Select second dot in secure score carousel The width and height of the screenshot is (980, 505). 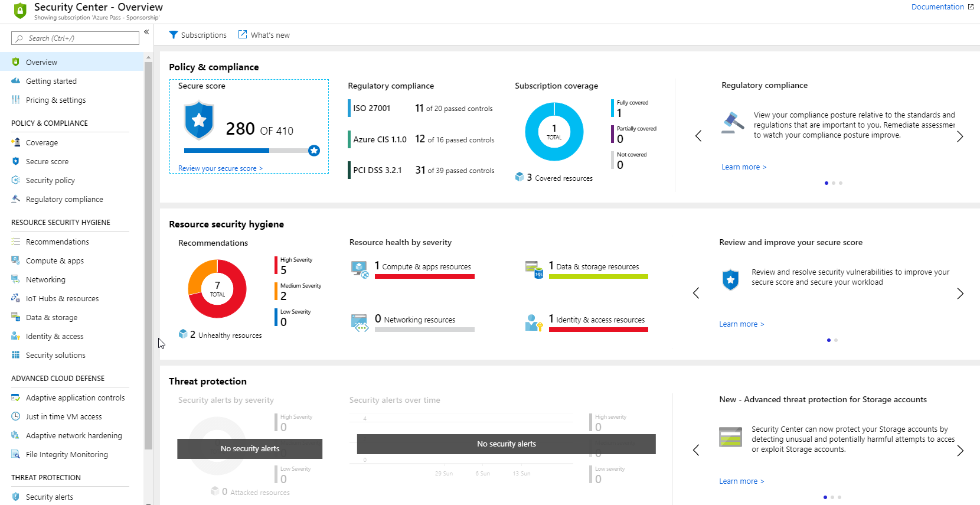click(x=836, y=340)
